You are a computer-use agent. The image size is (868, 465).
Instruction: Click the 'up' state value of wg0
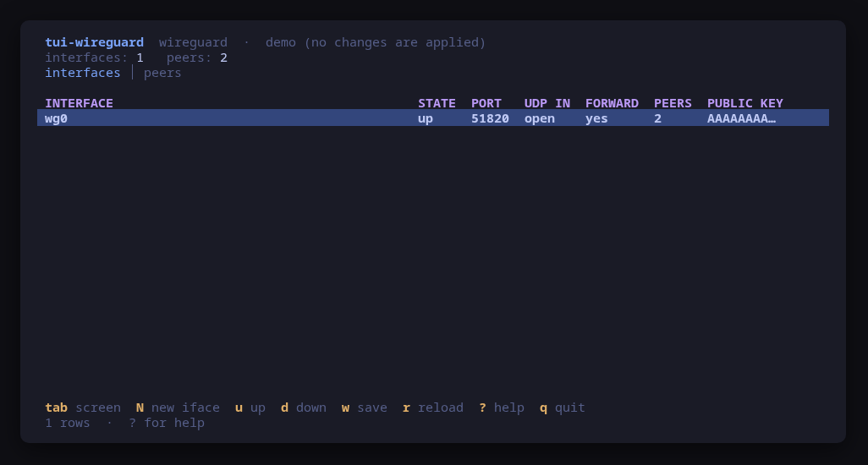coord(426,118)
